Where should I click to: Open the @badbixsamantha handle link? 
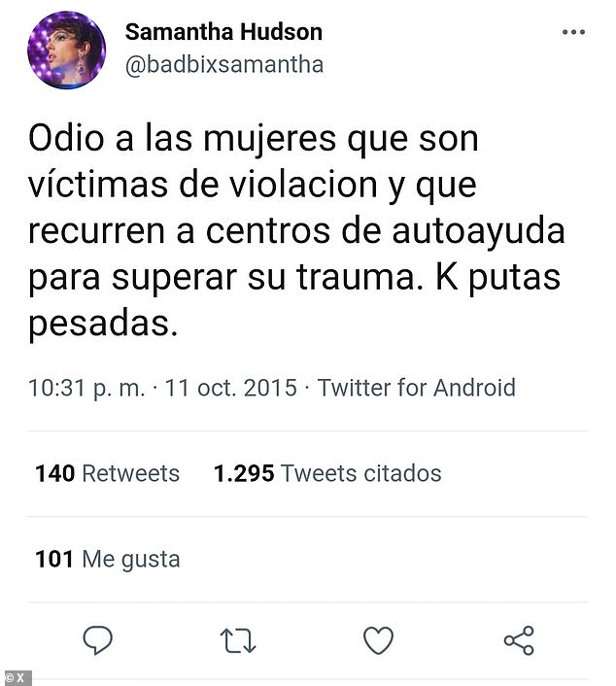[224, 65]
